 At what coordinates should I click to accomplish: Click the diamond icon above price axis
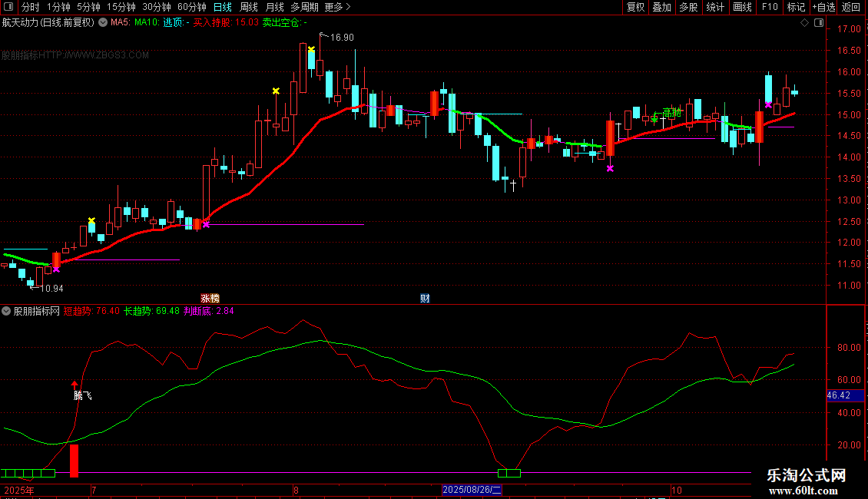click(804, 23)
